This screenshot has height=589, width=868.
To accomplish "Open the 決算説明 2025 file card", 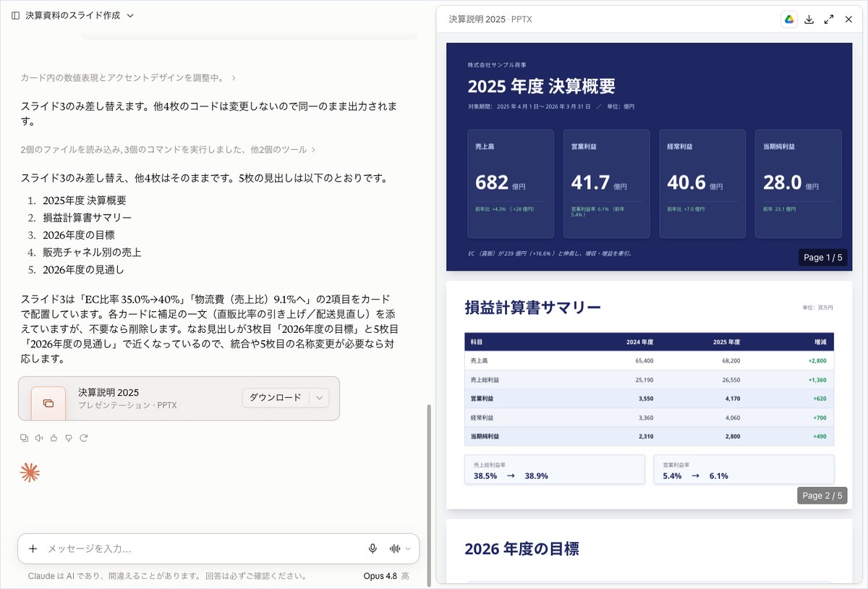I will 179,398.
